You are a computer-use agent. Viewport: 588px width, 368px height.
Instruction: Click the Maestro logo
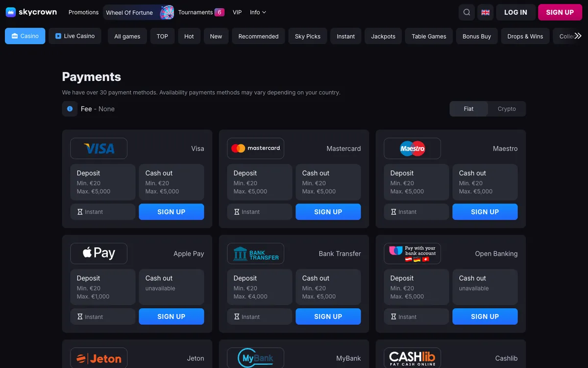412,148
